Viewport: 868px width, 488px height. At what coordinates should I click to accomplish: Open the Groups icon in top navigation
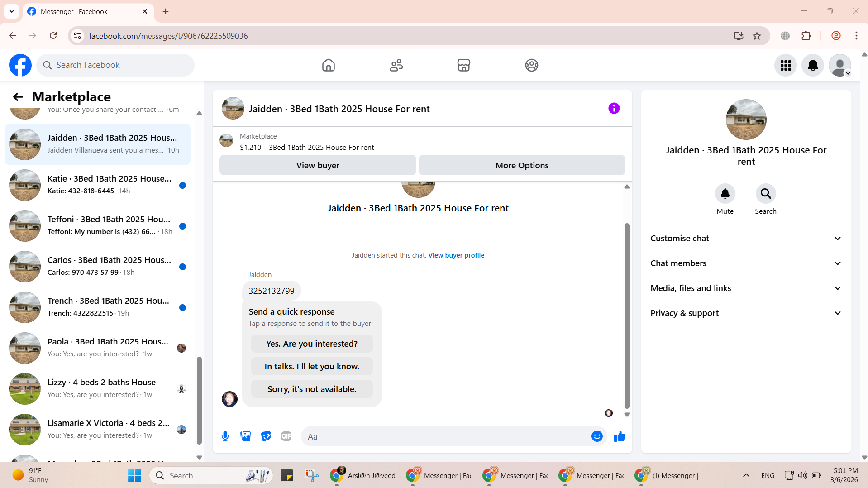tap(532, 65)
